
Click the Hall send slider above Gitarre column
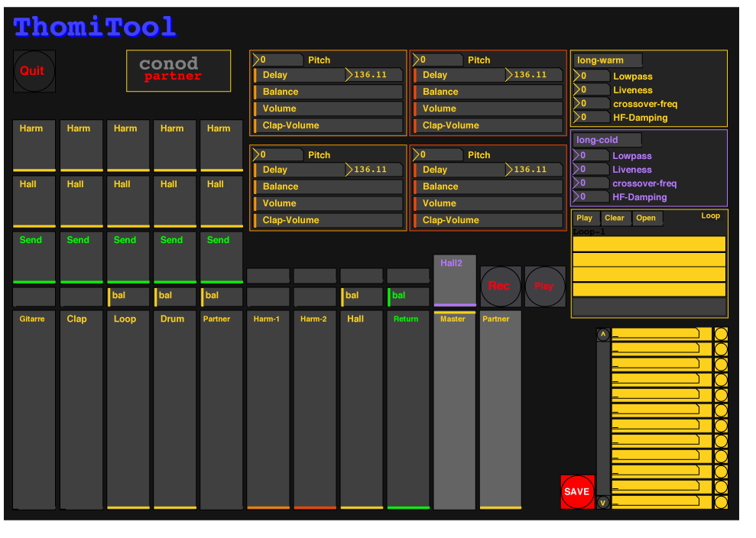pyautogui.click(x=34, y=202)
